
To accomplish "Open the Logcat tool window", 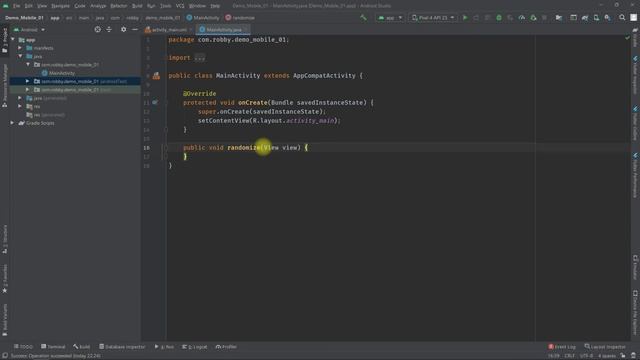I will tap(195, 347).
